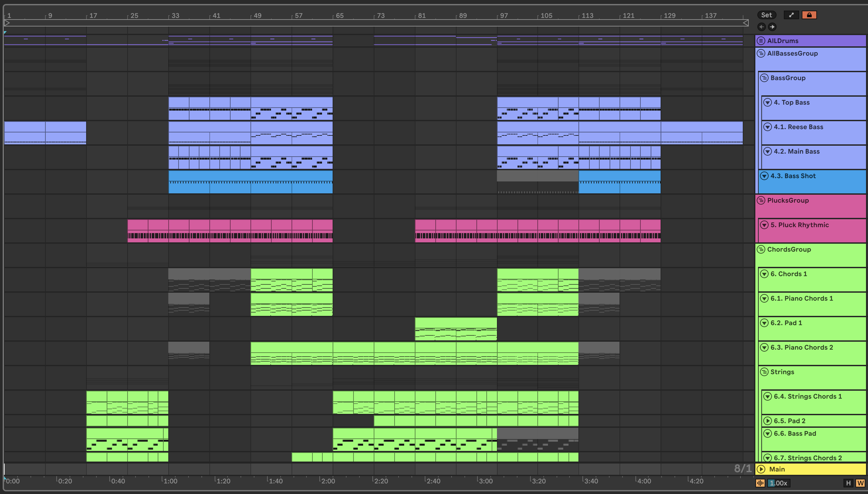Toggle the automation lock icon

(809, 15)
